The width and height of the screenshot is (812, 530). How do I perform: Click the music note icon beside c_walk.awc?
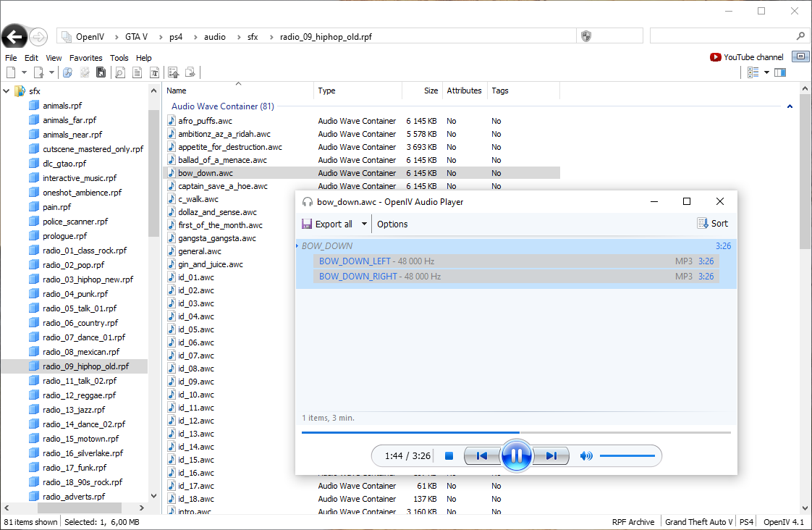point(172,199)
